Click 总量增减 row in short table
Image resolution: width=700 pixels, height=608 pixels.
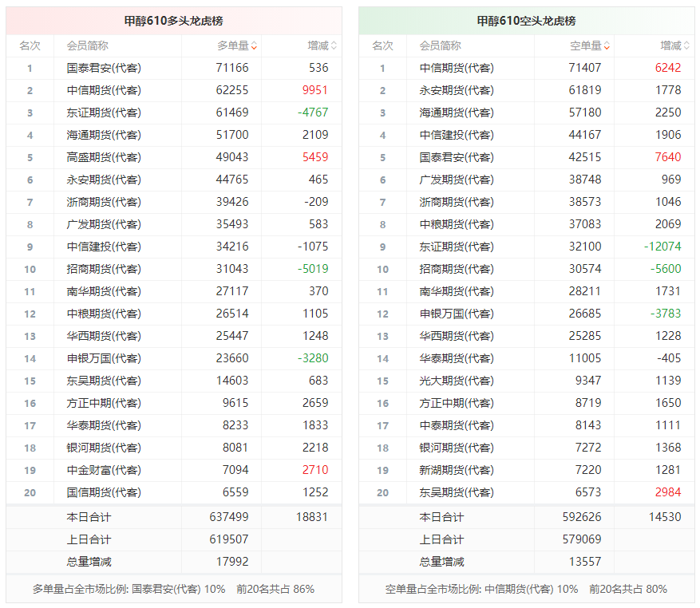point(527,562)
